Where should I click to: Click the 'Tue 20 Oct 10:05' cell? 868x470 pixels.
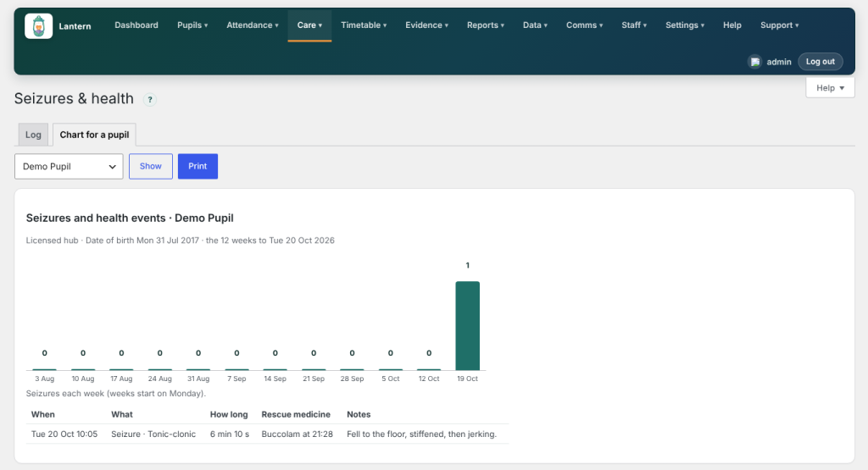pyautogui.click(x=64, y=434)
